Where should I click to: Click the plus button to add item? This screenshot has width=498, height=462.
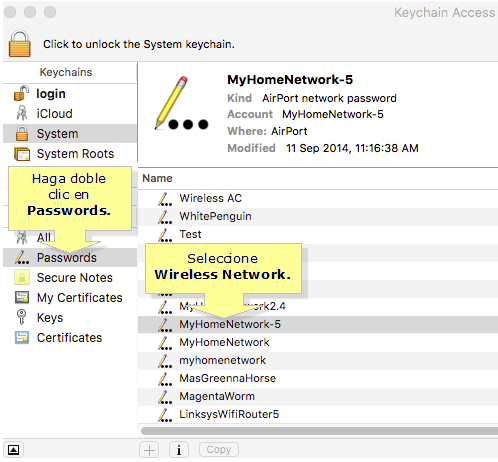[149, 450]
